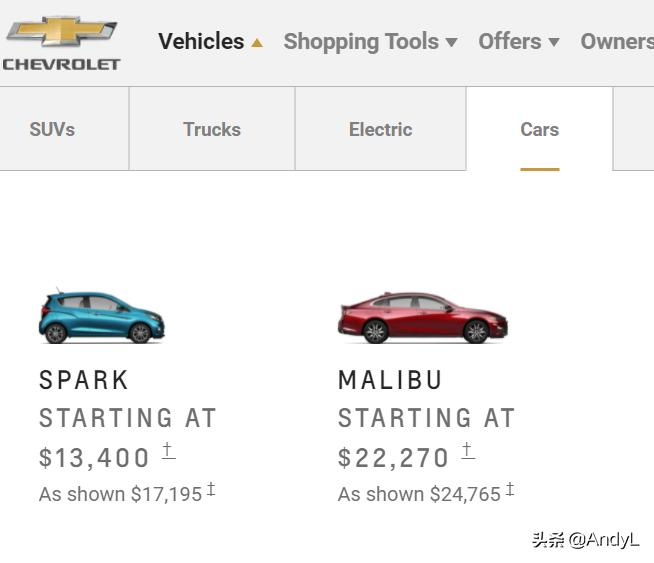Click footnote dagger beside Spark $13,400 price

click(168, 451)
